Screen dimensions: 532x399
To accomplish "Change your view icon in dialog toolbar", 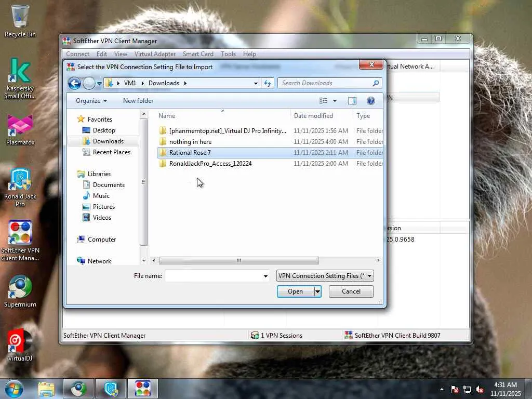I will click(324, 101).
